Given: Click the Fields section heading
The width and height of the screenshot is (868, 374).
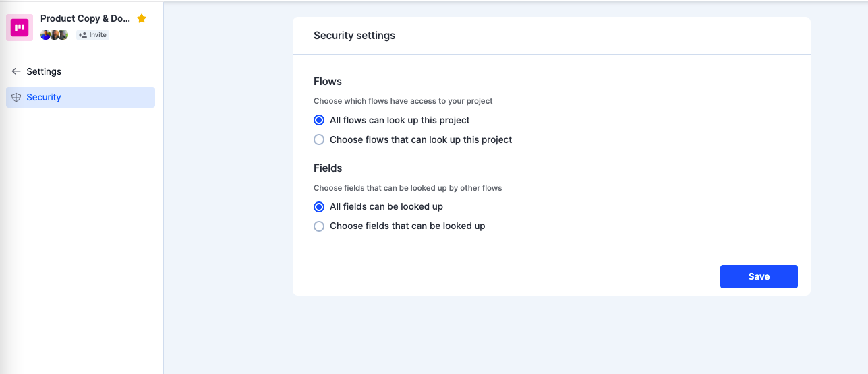Looking at the screenshot, I should pos(328,168).
